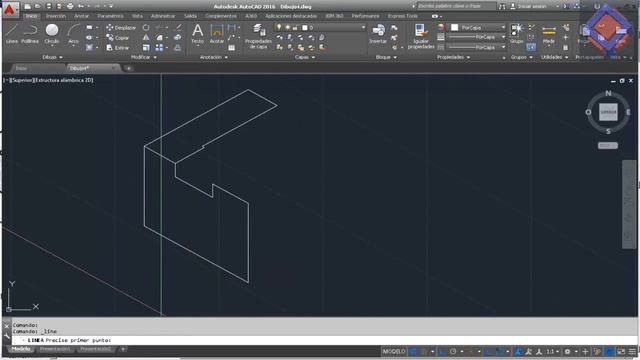The height and width of the screenshot is (360, 640).
Task: Expand the Dibujo panel
Action: 52,57
